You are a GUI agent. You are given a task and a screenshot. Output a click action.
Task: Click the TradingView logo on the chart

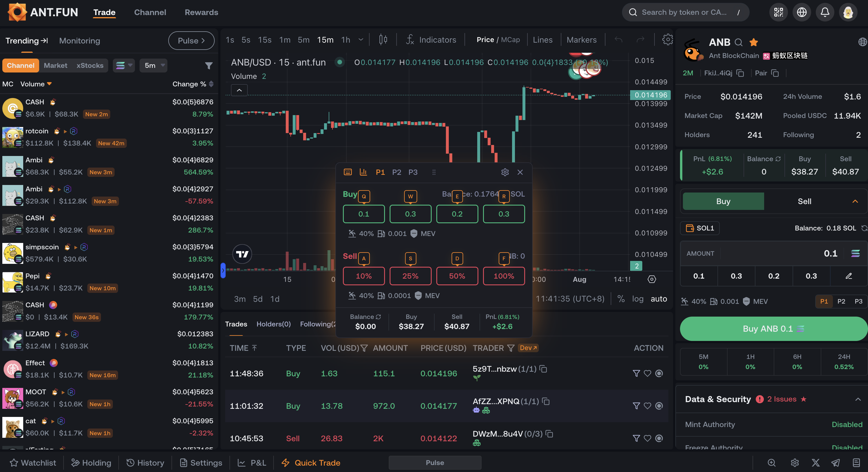pyautogui.click(x=242, y=254)
